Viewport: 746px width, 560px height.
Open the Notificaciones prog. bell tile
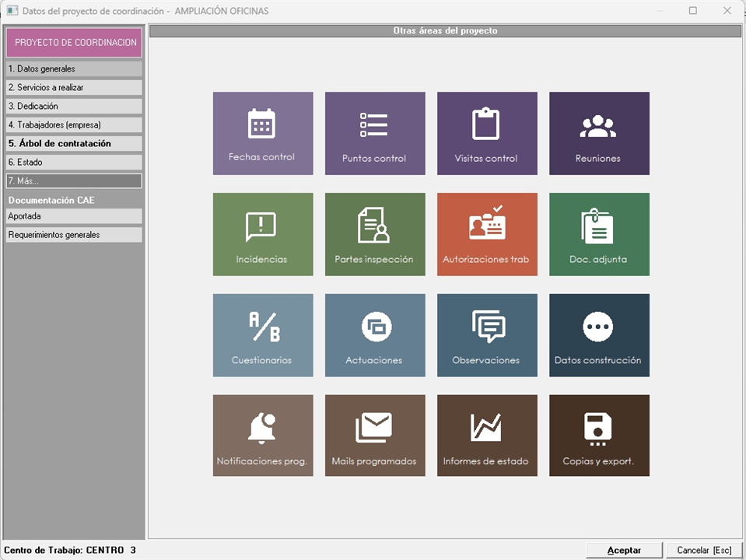[x=263, y=436]
